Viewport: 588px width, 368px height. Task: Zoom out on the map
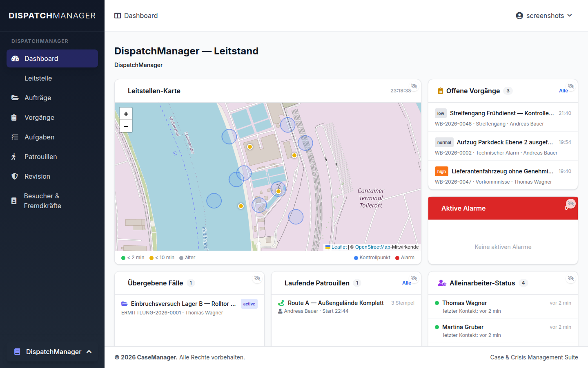[x=126, y=126]
